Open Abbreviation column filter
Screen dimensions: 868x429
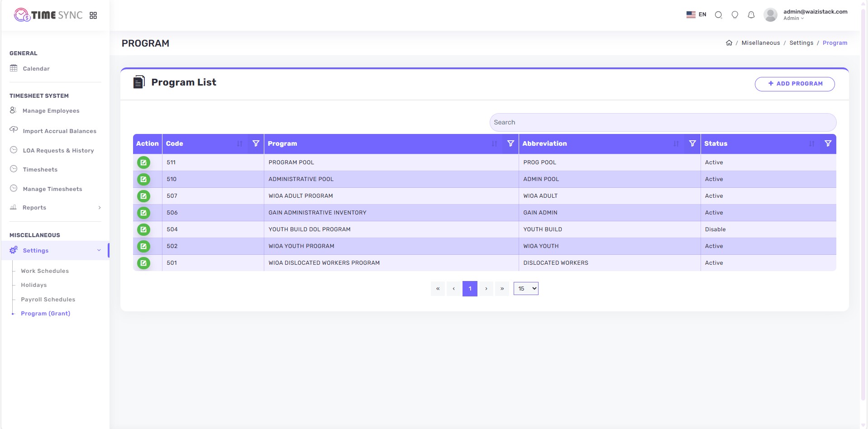pos(692,143)
